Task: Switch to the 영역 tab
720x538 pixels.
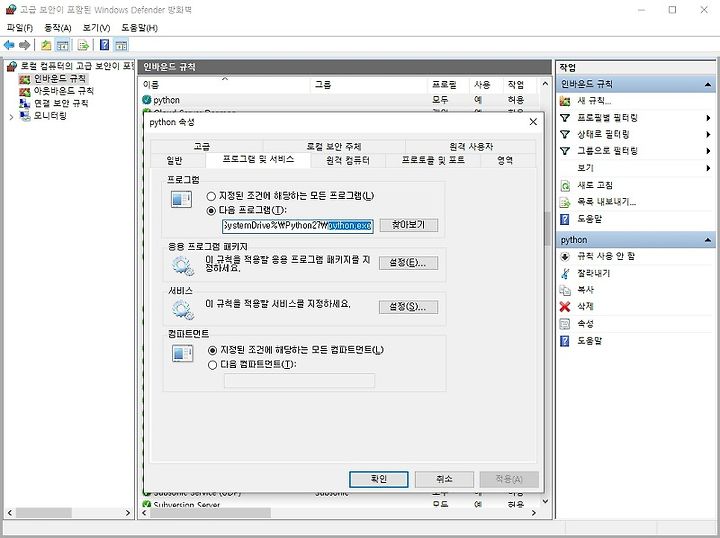Action: tap(505, 161)
